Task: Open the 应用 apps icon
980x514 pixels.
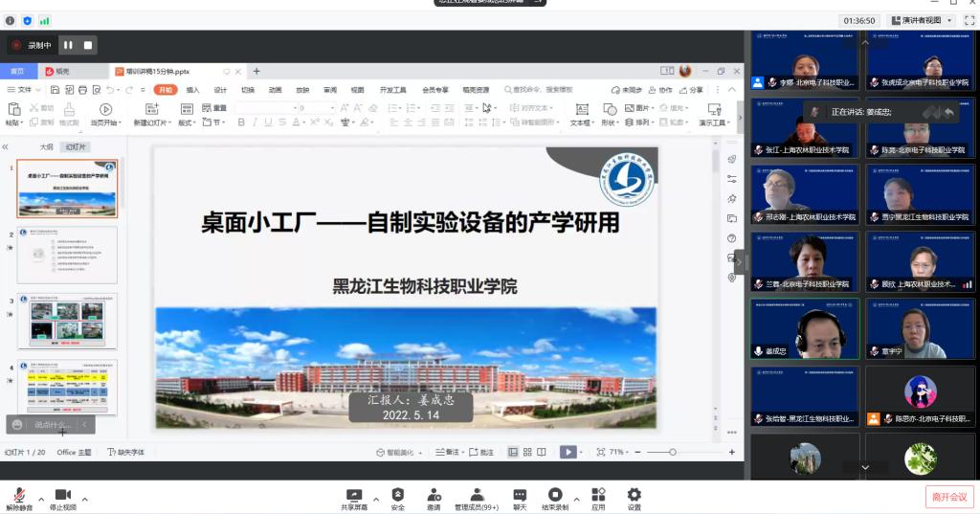Action: [598, 496]
